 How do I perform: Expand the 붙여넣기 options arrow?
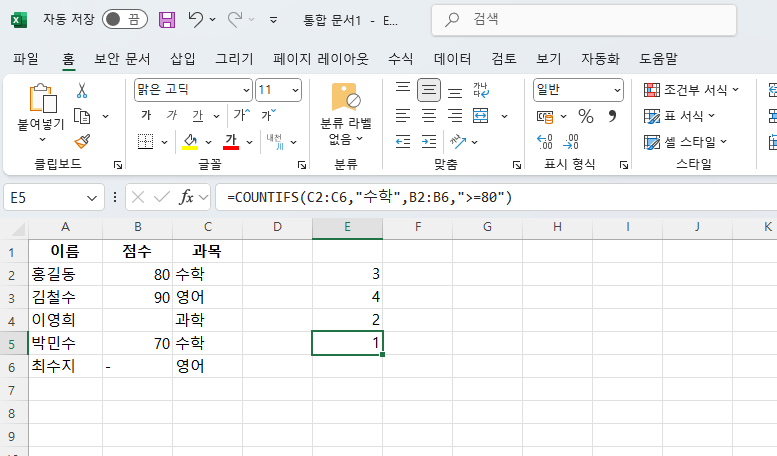[x=42, y=139]
